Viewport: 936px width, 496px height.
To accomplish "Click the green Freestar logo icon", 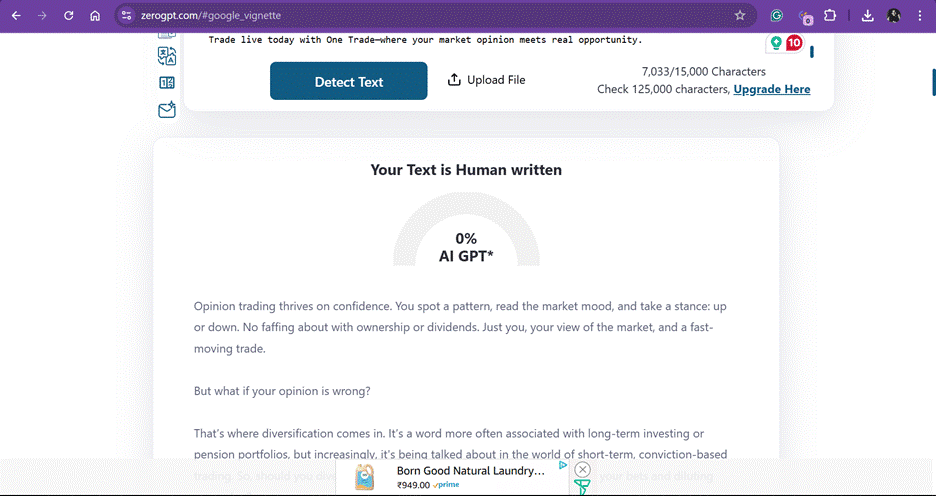I will pos(581,487).
